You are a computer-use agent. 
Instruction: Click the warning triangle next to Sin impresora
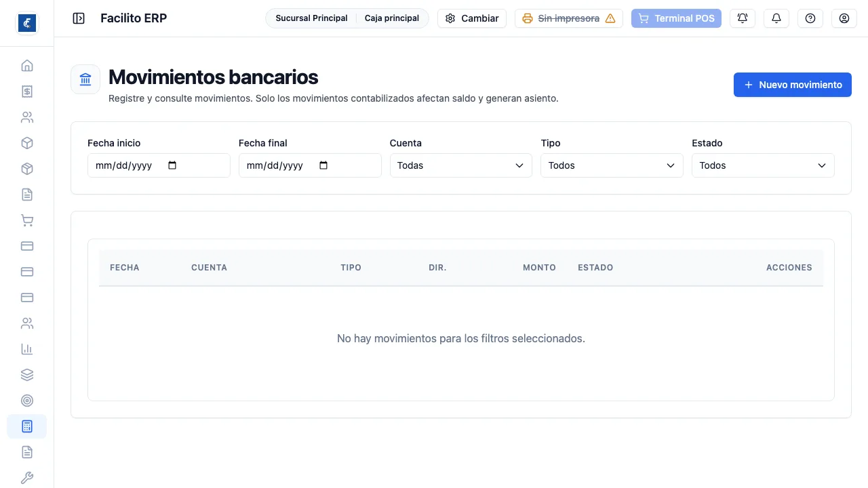click(x=610, y=18)
